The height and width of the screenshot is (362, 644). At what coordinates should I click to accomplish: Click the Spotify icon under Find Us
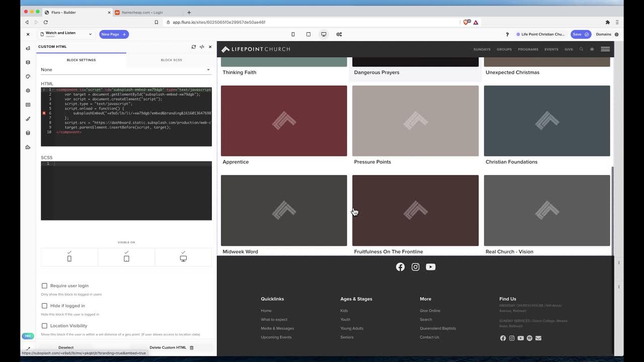(529, 338)
